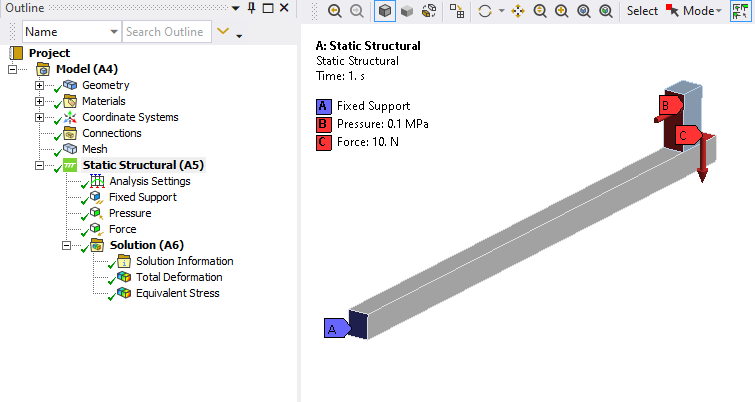755x402 pixels.
Task: Click the Total Deformation result icon
Action: (124, 277)
